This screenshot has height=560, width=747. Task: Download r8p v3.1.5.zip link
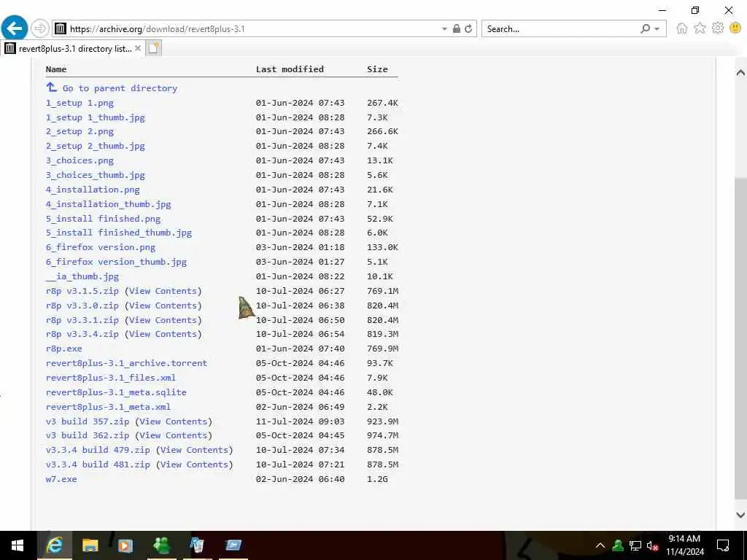[x=82, y=291]
